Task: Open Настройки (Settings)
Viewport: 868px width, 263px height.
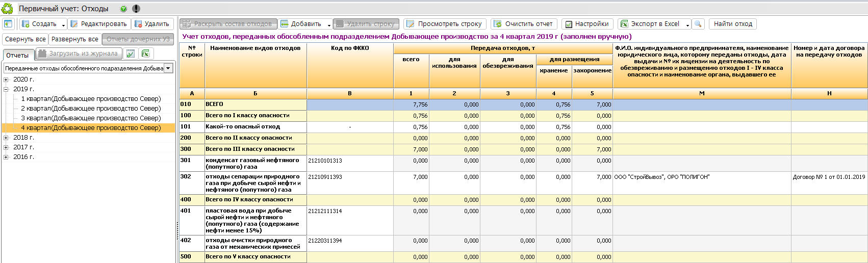Action: [587, 24]
